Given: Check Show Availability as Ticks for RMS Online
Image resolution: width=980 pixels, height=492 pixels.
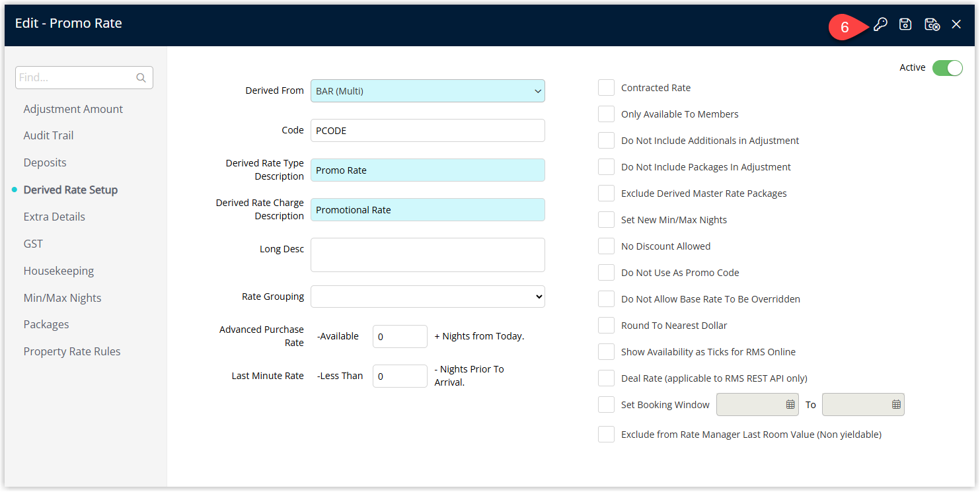Looking at the screenshot, I should tap(606, 352).
